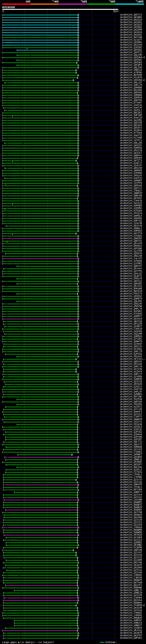Select the UniRef100_Q850K8 label

click(131, 93)
